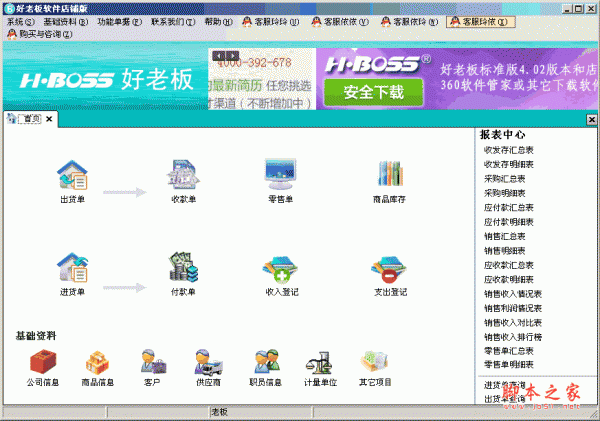Open the 客服 (U) QQ support menu item
Screen dimensions: 600x421
coord(271,22)
